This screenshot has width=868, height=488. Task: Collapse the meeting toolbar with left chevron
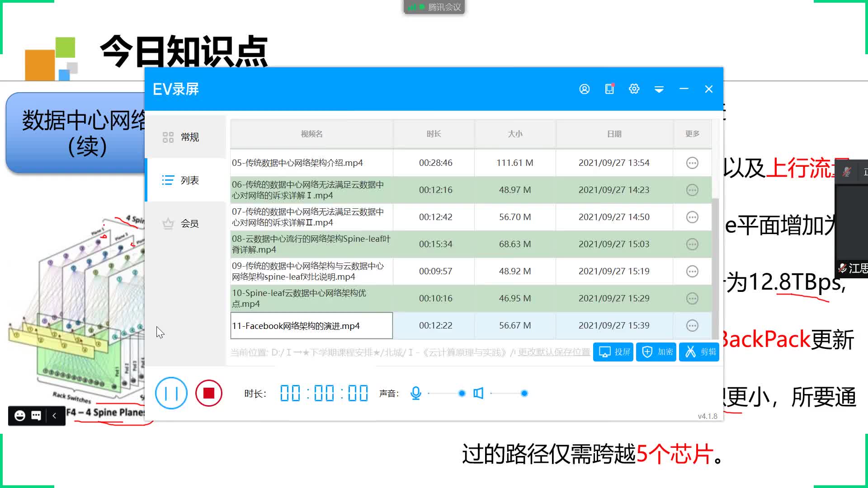(55, 416)
